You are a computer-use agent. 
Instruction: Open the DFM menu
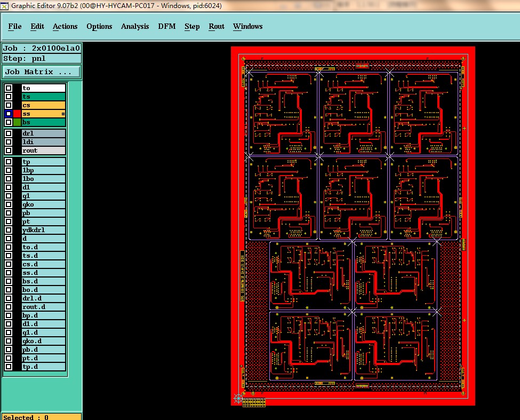(x=167, y=27)
